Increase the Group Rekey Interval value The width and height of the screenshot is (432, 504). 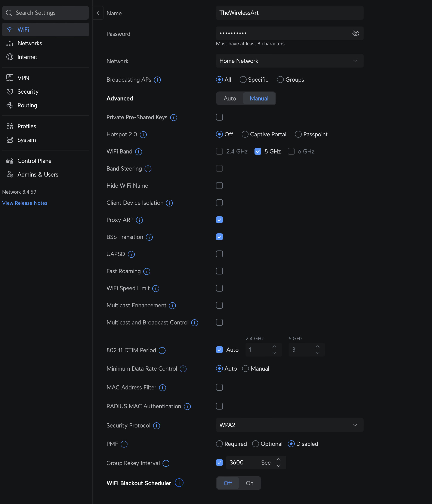click(x=279, y=460)
